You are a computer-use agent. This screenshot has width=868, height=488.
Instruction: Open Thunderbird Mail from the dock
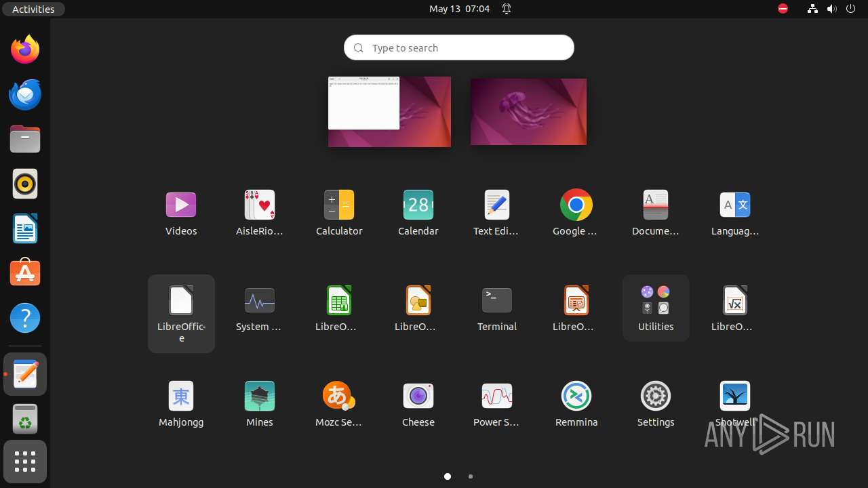pos(25,94)
